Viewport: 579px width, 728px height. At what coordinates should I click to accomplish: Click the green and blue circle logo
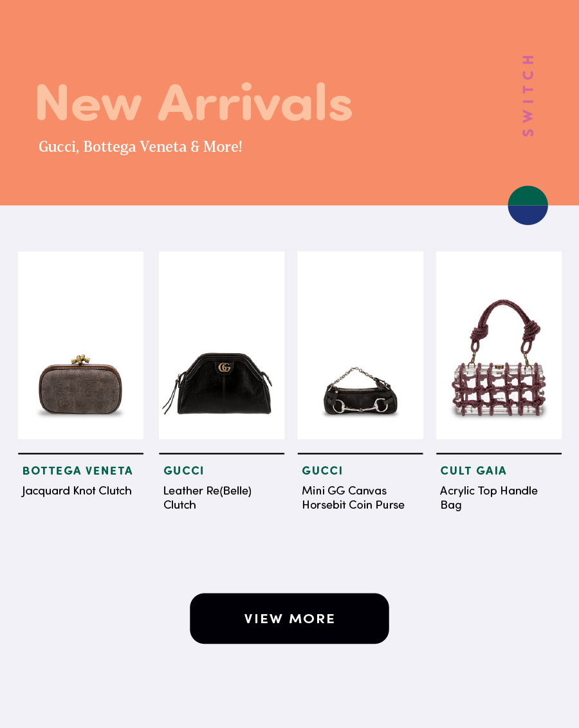[x=528, y=205]
